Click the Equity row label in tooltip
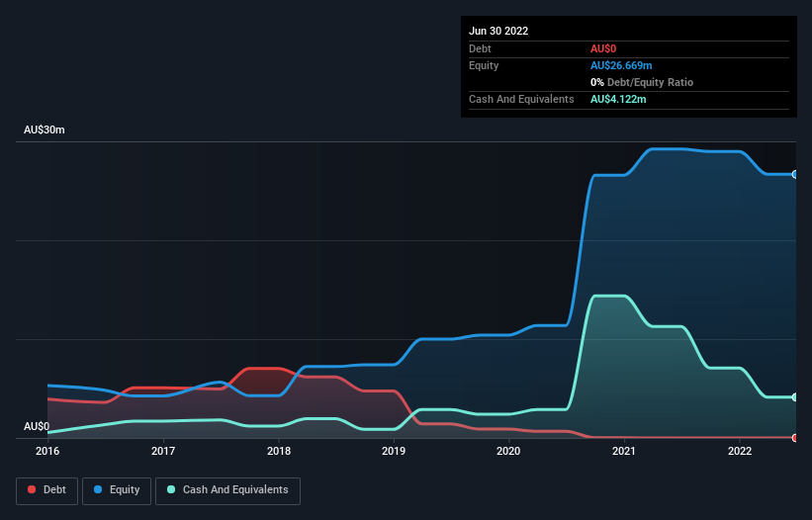 point(484,65)
